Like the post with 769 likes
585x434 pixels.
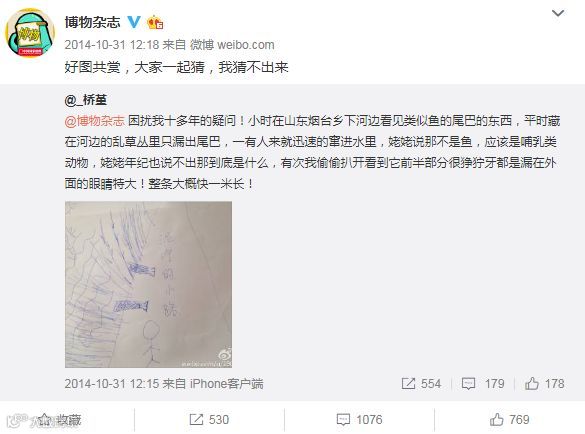pyautogui.click(x=509, y=420)
